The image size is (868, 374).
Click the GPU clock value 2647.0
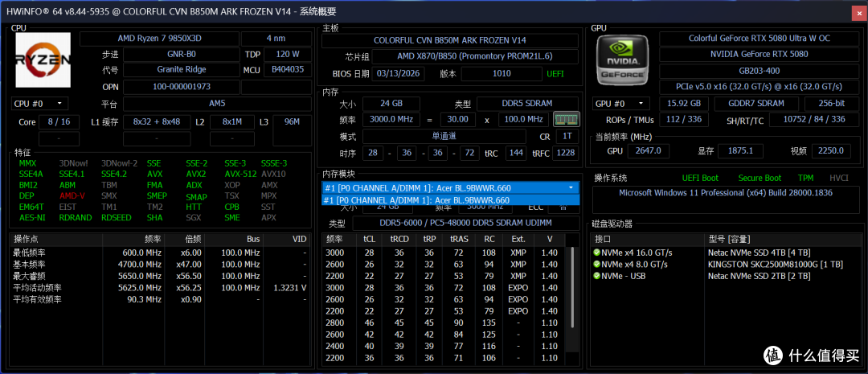(649, 150)
